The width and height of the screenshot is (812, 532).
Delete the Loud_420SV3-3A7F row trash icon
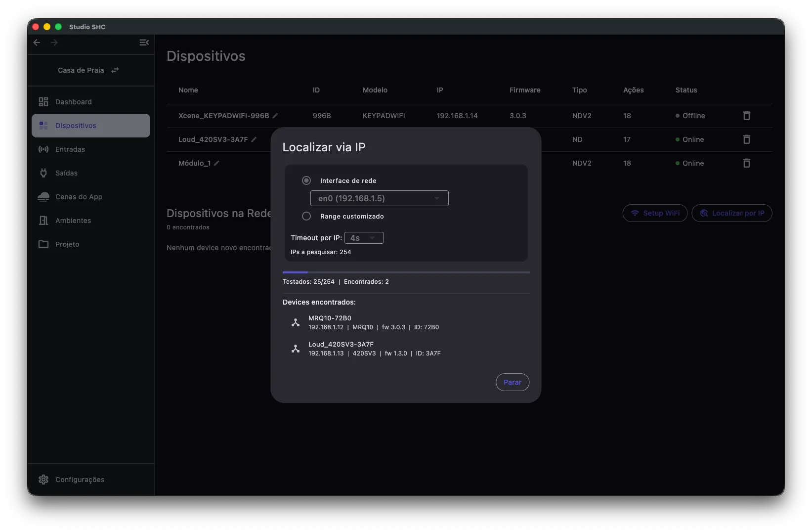coord(746,139)
